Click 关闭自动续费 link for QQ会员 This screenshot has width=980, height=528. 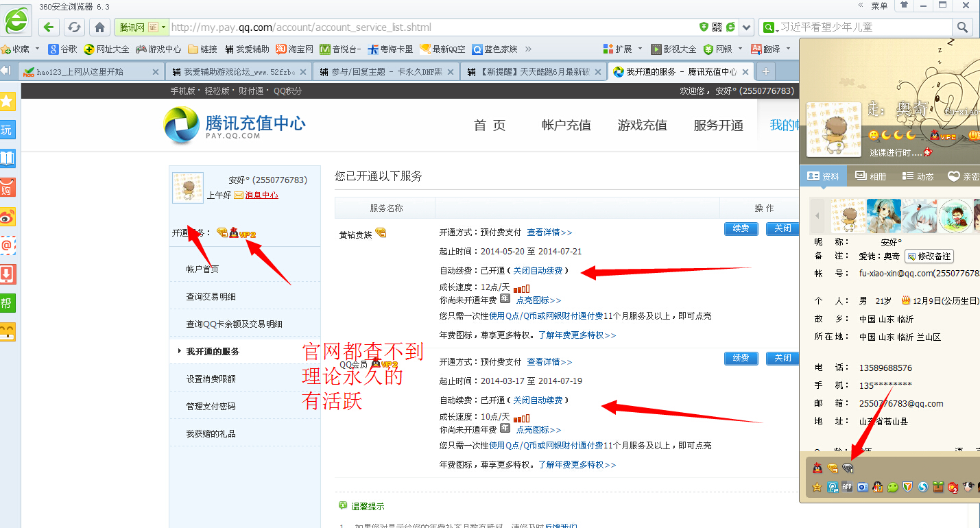point(538,400)
